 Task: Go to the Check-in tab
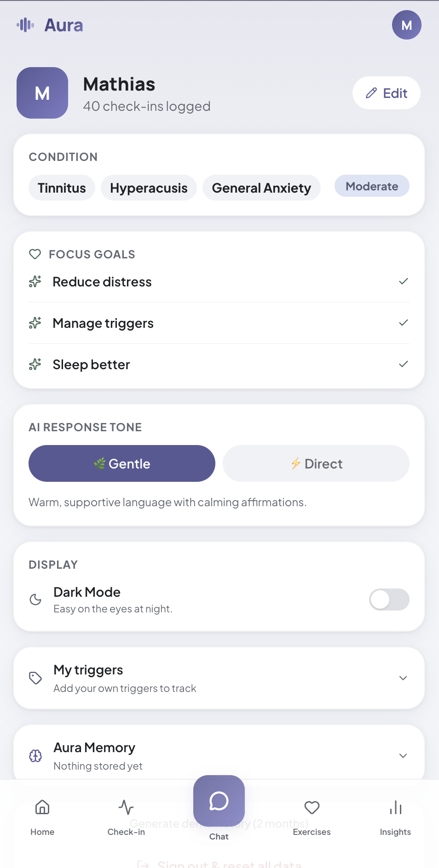point(126,807)
